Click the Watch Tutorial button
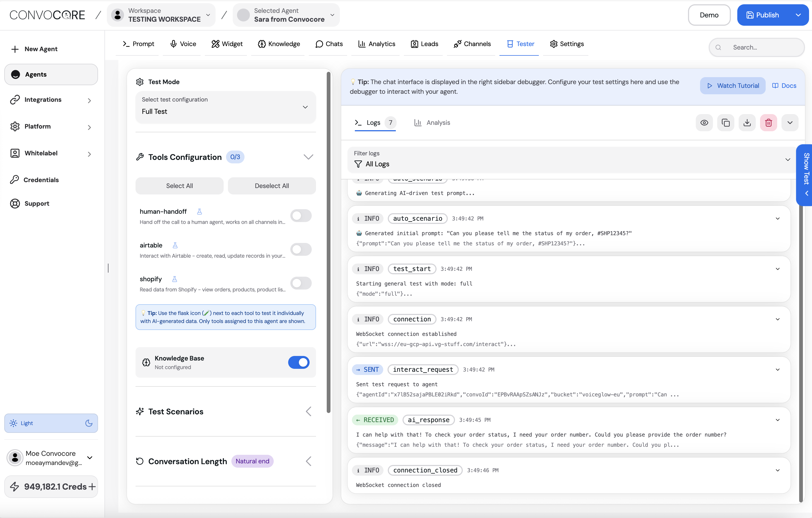This screenshot has width=812, height=518. pyautogui.click(x=732, y=86)
